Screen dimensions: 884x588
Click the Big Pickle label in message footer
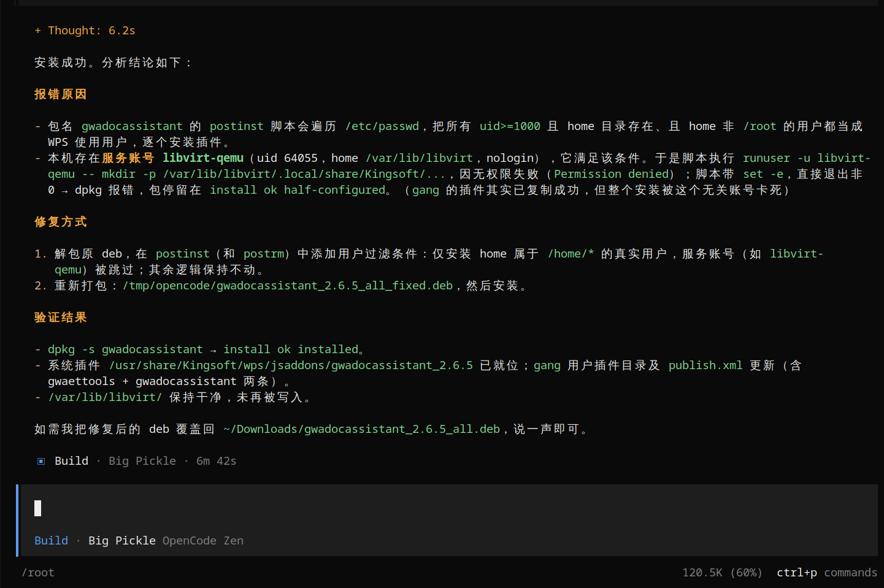click(142, 460)
